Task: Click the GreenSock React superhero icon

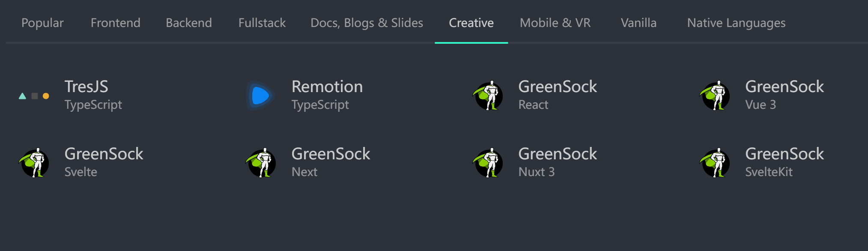Action: tap(488, 96)
